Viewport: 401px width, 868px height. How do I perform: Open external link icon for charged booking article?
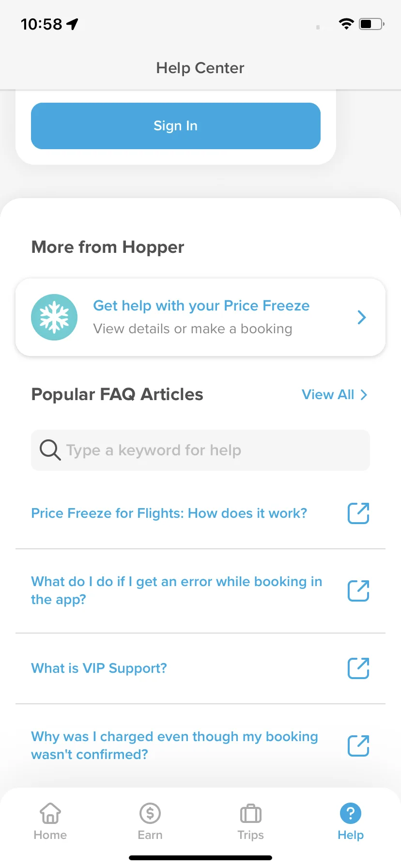pyautogui.click(x=358, y=745)
